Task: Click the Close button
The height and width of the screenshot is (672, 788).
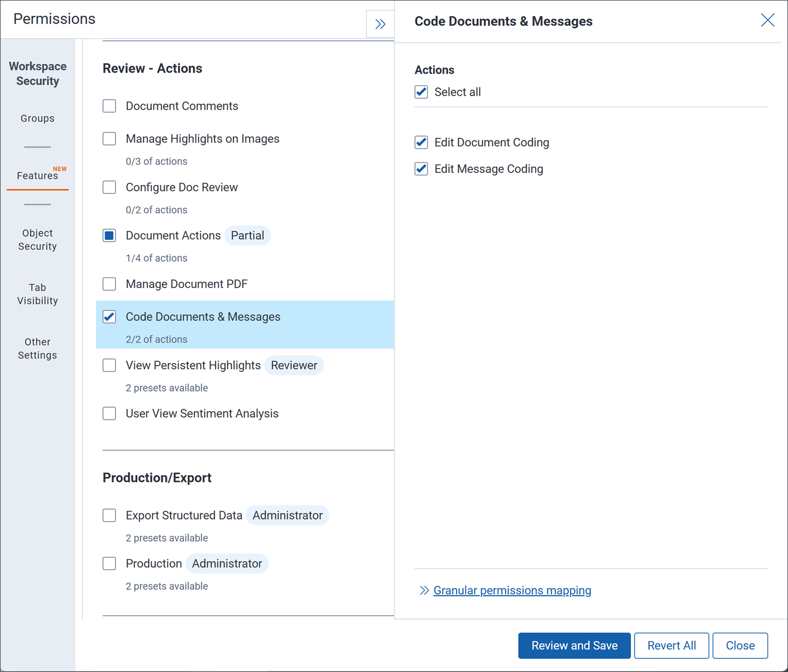Action: click(x=740, y=646)
